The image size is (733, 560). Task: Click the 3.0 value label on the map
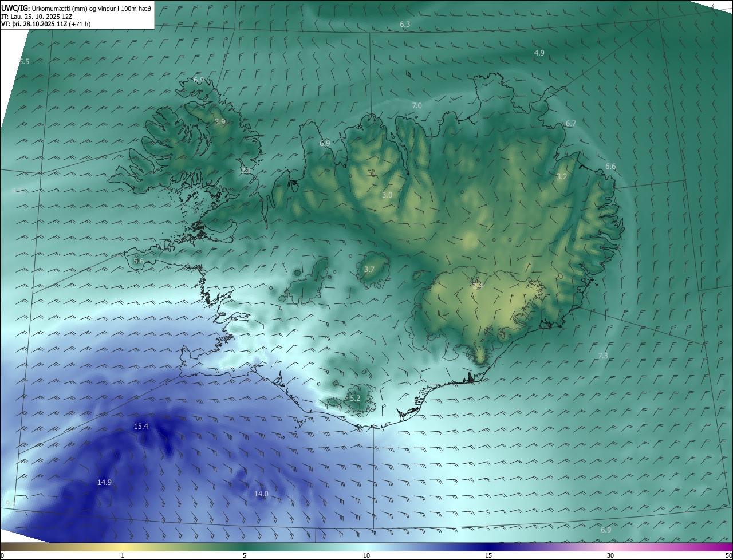coord(387,195)
